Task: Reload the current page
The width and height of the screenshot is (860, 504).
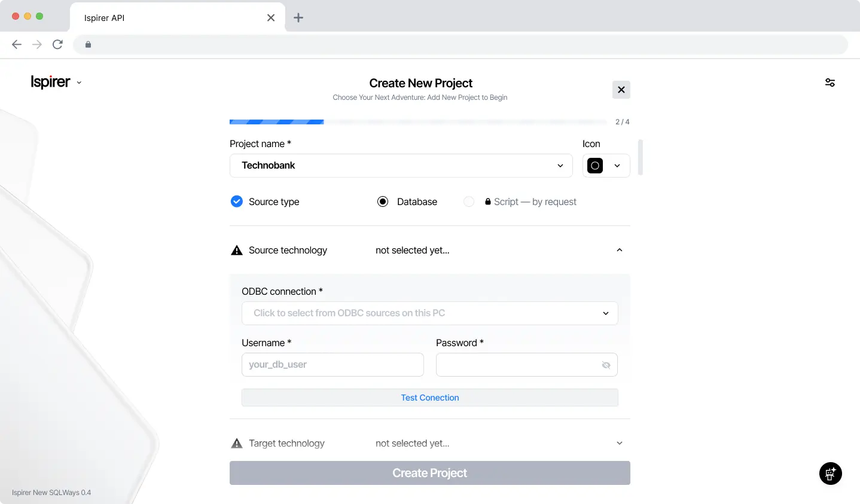Action: point(57,44)
